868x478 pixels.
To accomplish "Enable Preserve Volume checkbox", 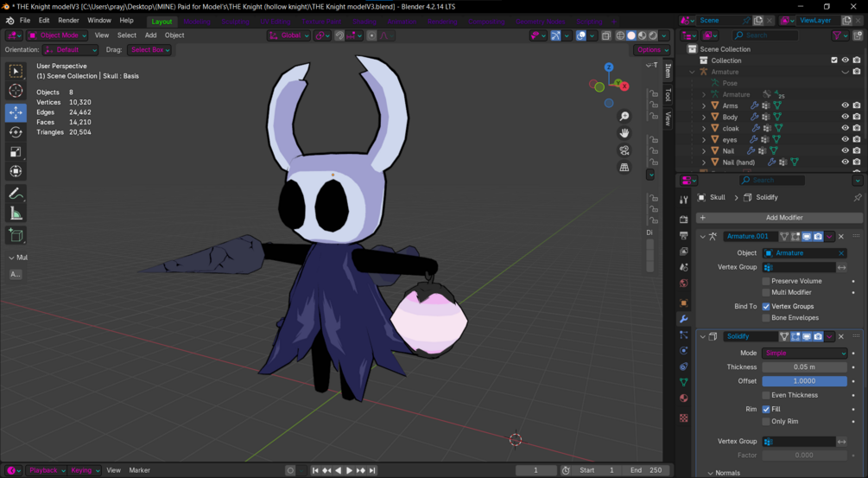I will 766,281.
